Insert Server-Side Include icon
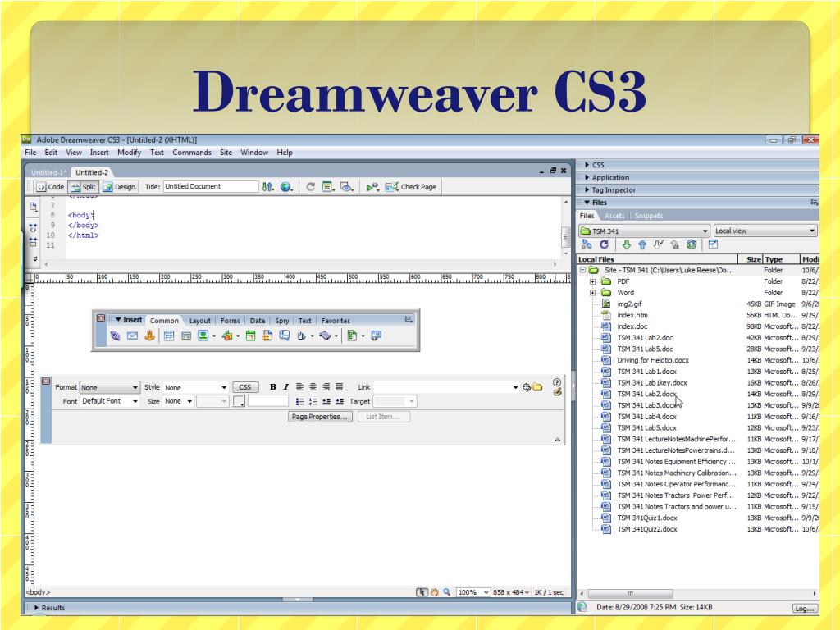 tap(267, 336)
